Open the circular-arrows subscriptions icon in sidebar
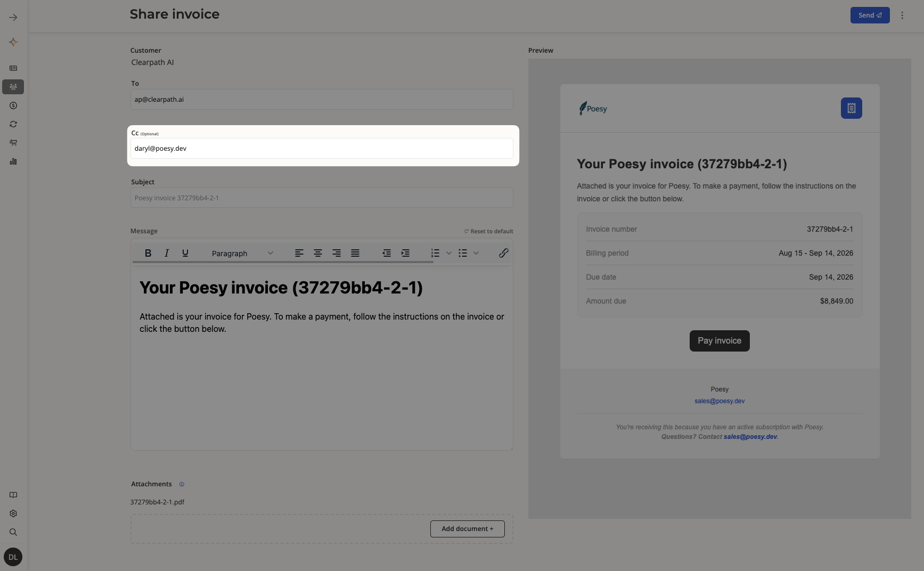Viewport: 924px width, 571px height. point(13,124)
